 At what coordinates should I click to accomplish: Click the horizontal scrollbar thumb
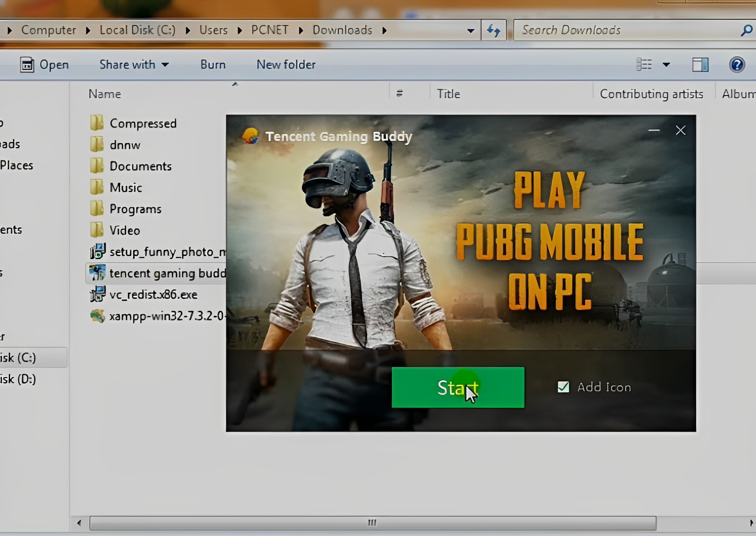pyautogui.click(x=373, y=523)
